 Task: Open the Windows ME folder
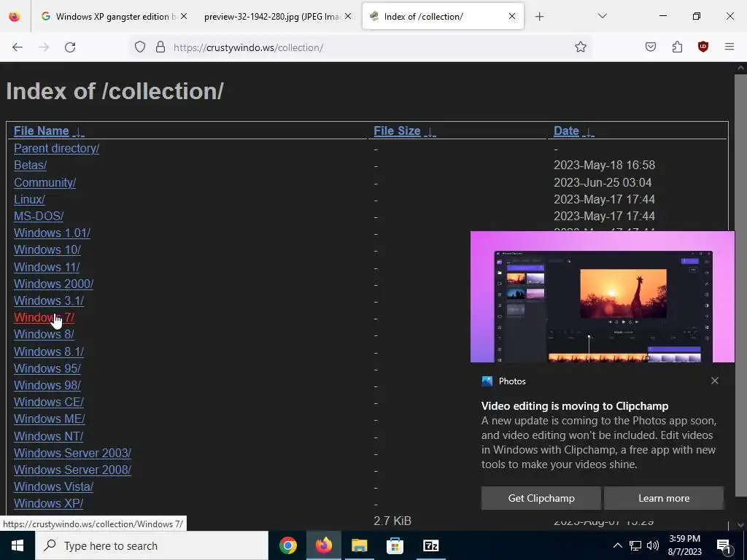(50, 419)
